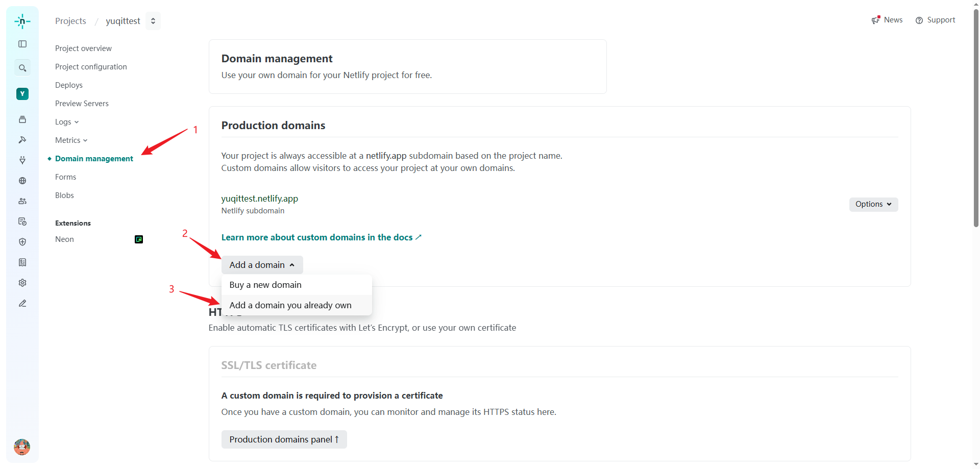Open search with the magnifier icon
Screen dimensions: 980x469
click(22, 68)
